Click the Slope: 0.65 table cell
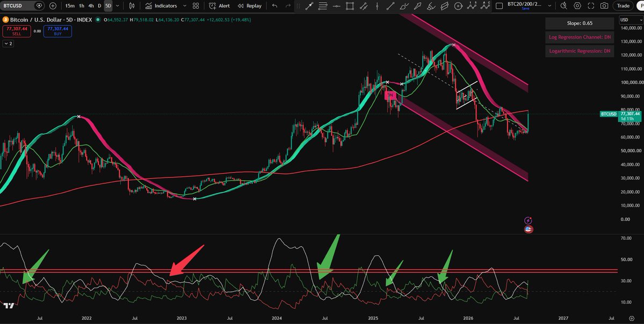Screen dimensions: 644x324 pyautogui.click(x=580, y=24)
